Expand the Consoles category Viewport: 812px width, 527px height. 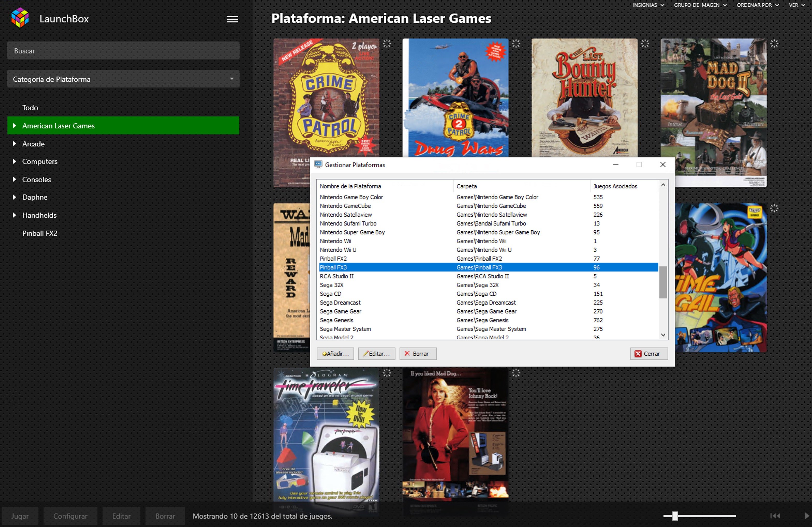tap(14, 179)
